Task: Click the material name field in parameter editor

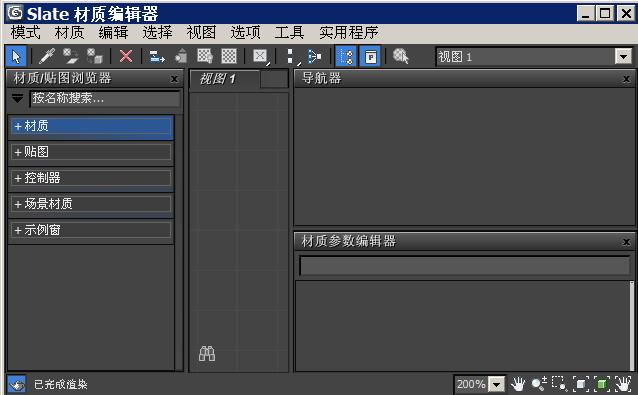Action: tap(465, 266)
